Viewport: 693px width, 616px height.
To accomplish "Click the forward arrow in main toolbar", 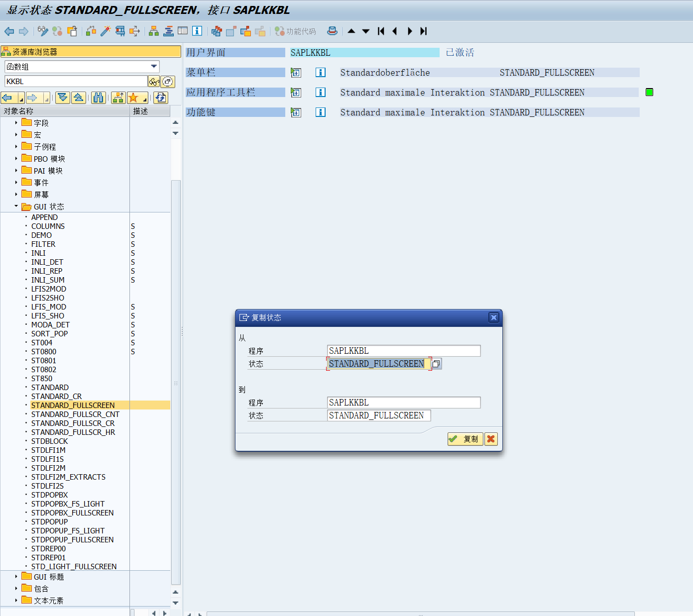I will pyautogui.click(x=23, y=31).
